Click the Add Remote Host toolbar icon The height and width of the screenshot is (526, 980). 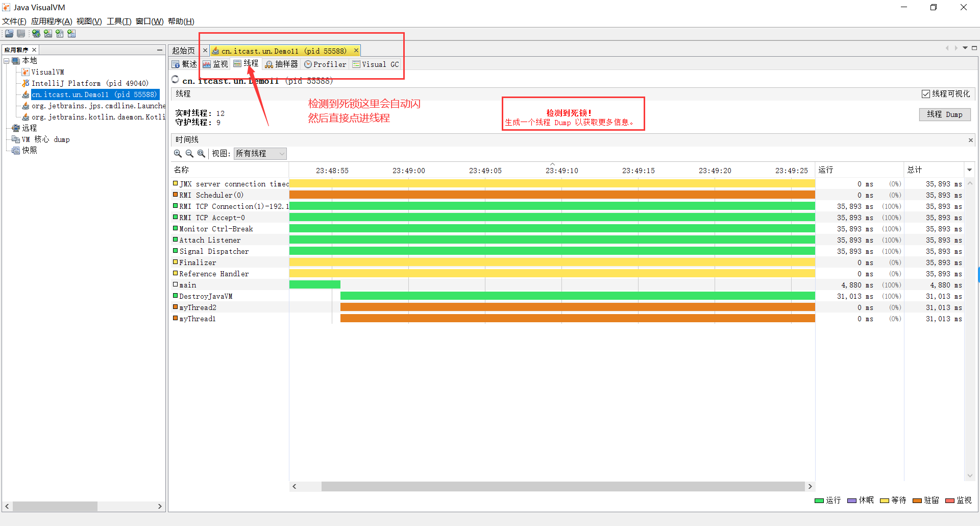coord(36,34)
